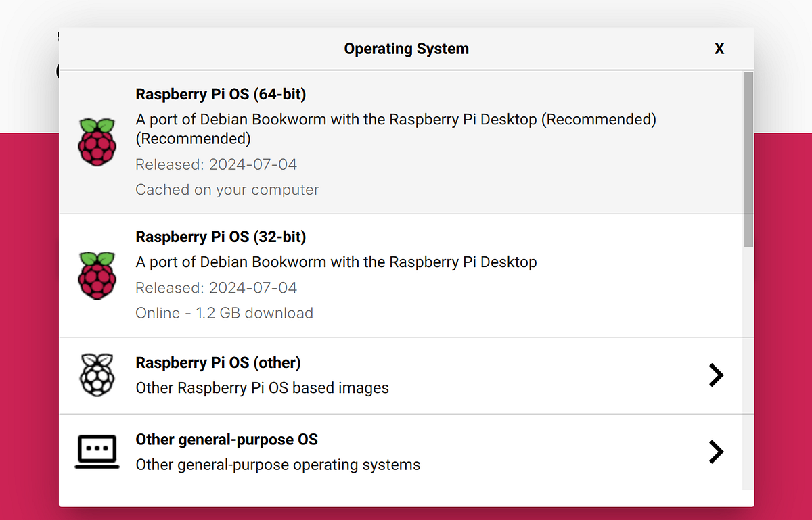Click the 'Online - 1.2 GB download' text
The image size is (812, 520).
point(224,312)
